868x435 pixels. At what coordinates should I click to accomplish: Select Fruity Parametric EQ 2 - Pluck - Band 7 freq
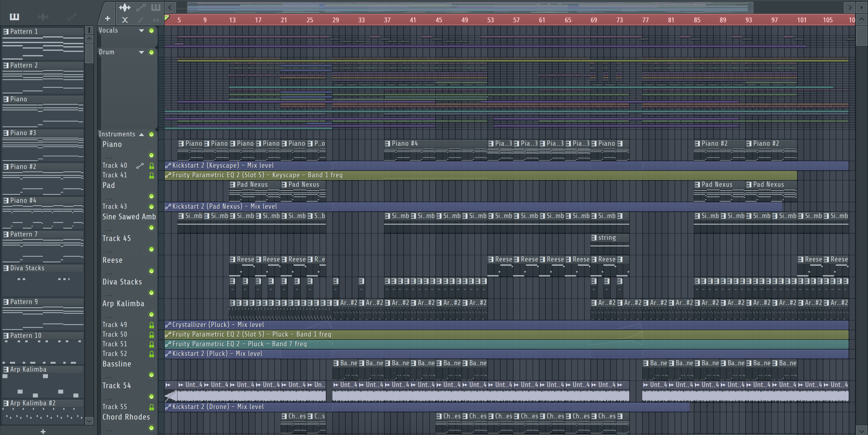506,344
